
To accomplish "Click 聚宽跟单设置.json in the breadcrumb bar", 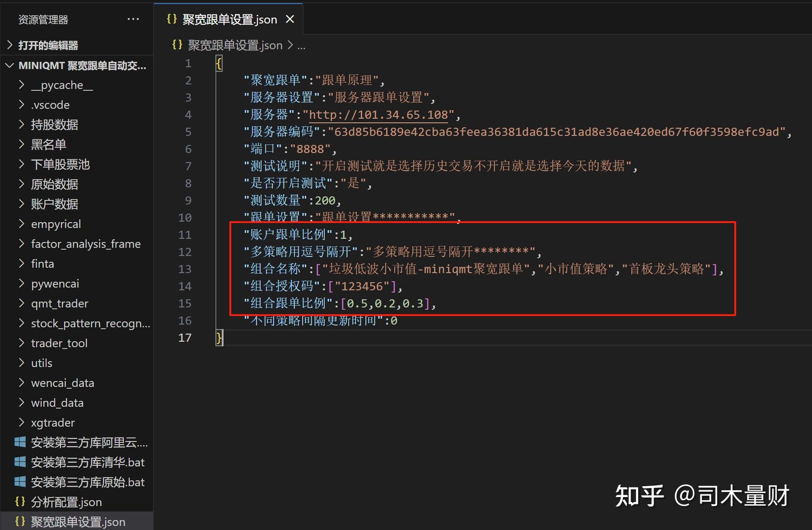I will pyautogui.click(x=235, y=45).
